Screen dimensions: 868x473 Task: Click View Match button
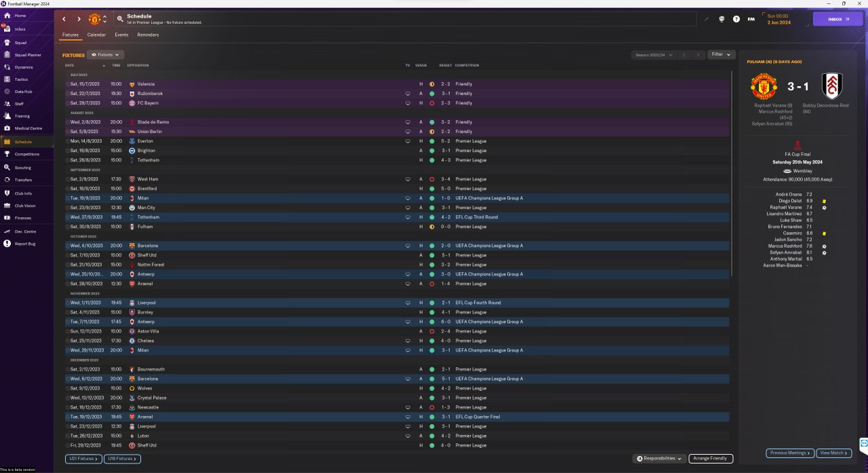click(x=833, y=453)
